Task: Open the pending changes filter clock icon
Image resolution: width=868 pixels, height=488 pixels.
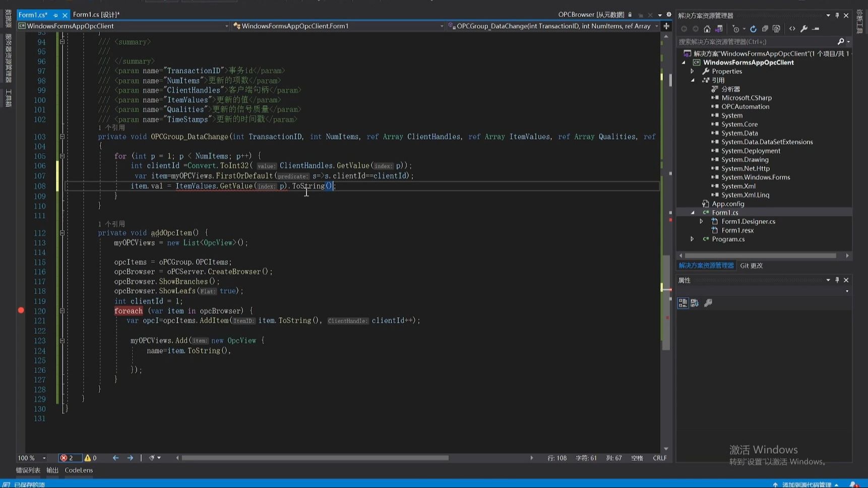Action: (x=736, y=29)
